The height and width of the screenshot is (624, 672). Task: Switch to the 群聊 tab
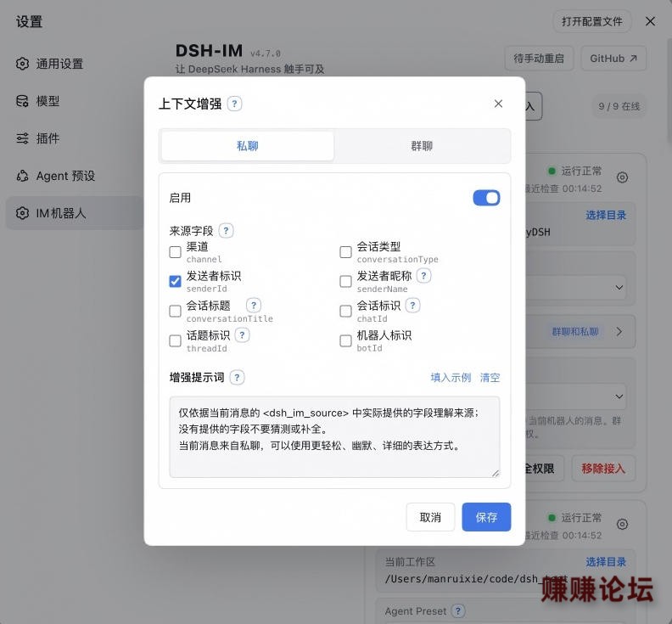(x=422, y=146)
